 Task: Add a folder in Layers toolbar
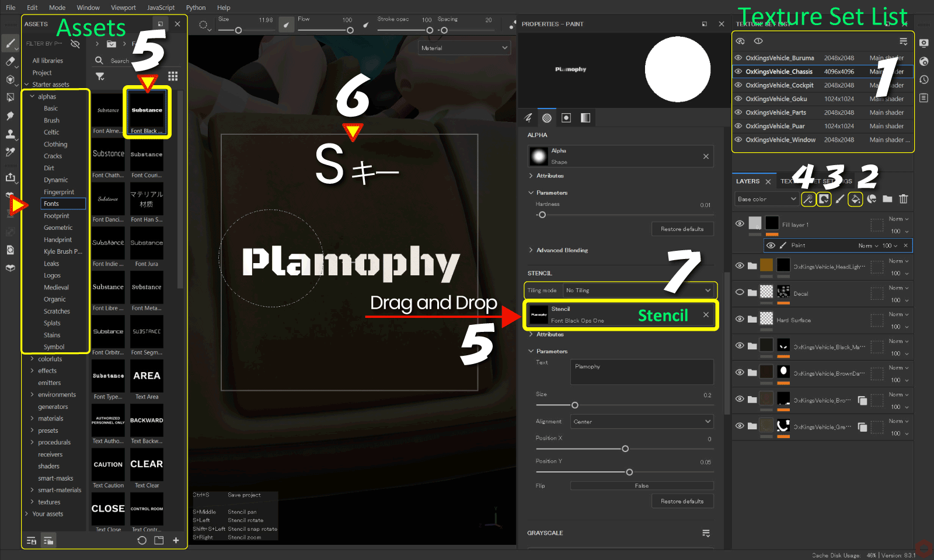point(887,199)
